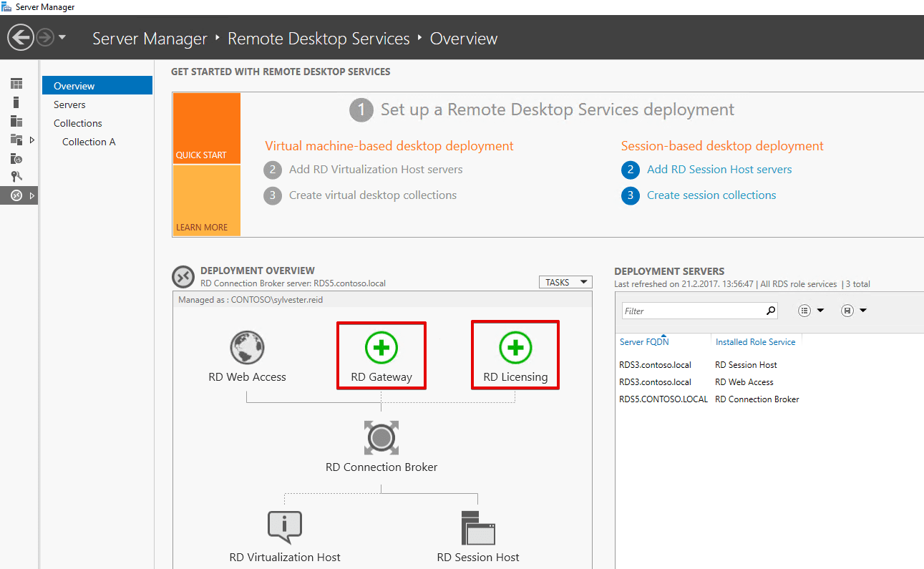924x569 pixels.
Task: Click the RD Session Host icon
Action: (478, 527)
